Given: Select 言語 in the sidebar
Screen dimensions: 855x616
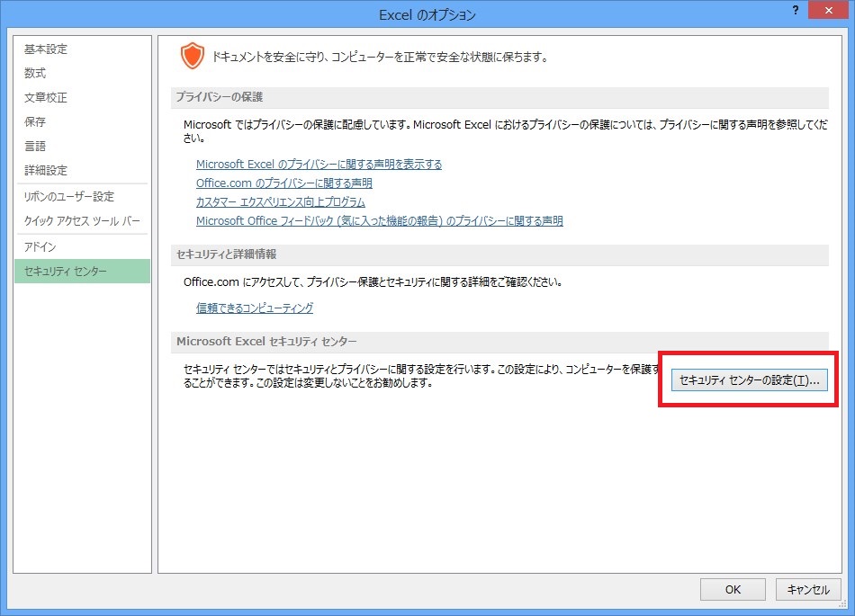Looking at the screenshot, I should coord(82,146).
